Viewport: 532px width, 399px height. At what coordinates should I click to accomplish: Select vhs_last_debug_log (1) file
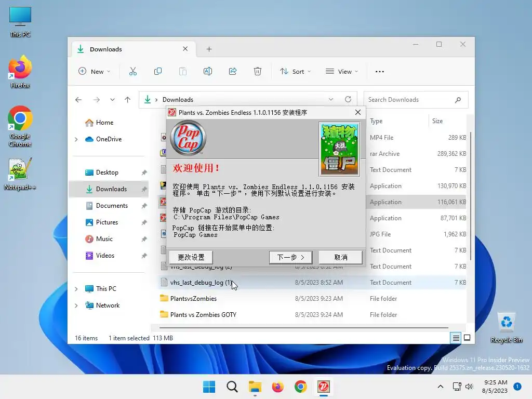312,282
